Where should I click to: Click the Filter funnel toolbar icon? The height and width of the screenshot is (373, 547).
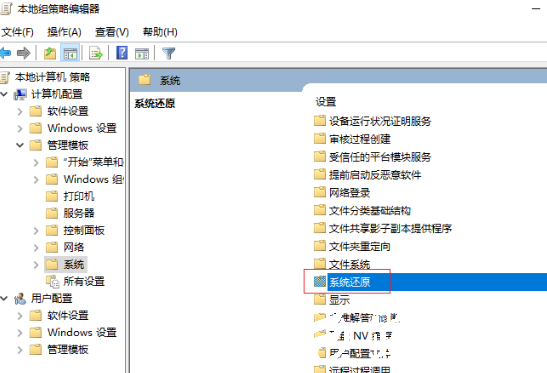[168, 53]
